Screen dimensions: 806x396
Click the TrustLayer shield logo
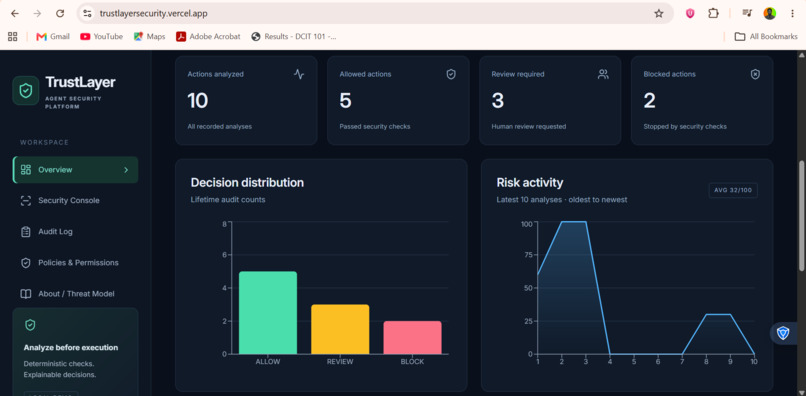coord(26,91)
